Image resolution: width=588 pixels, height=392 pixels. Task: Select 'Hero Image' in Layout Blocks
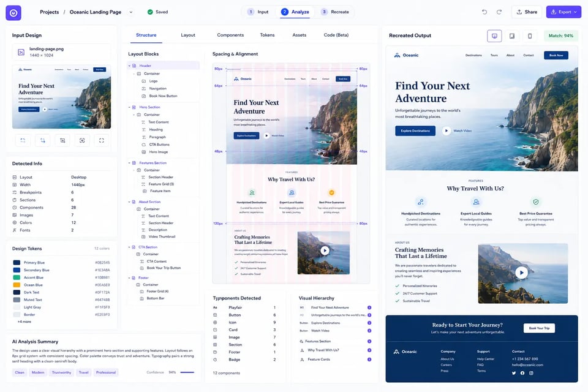click(x=154, y=152)
